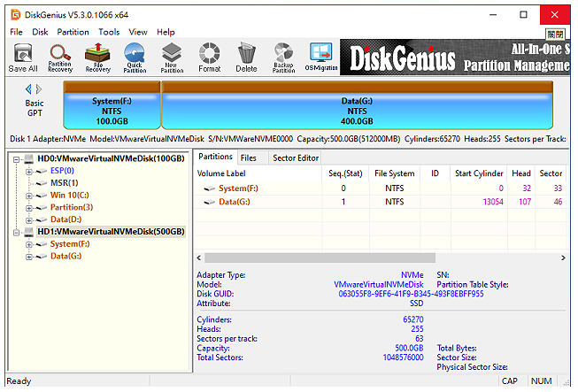Select Data(G:) row in partition table
578x392 pixels.
pos(381,202)
